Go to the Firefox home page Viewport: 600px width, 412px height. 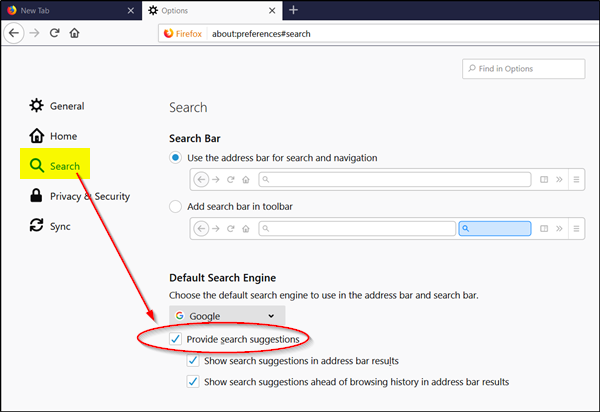click(x=75, y=32)
